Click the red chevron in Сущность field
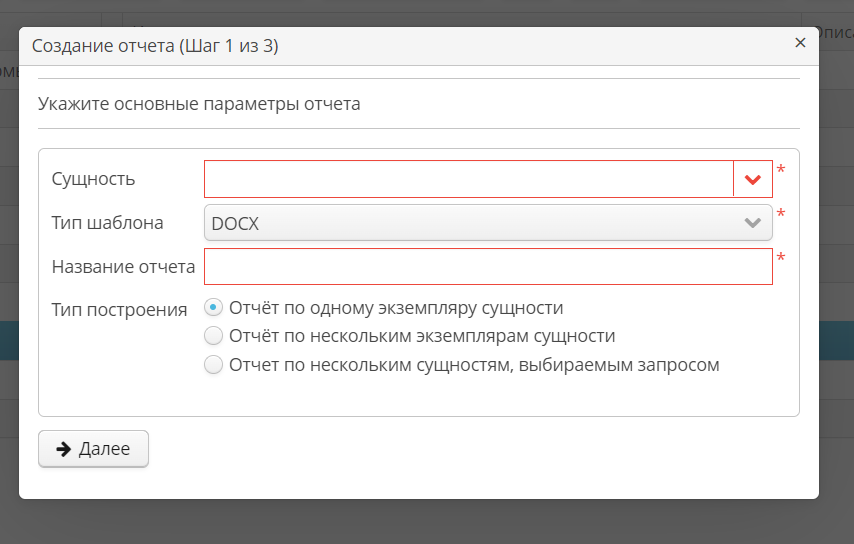854x544 pixels. [753, 179]
